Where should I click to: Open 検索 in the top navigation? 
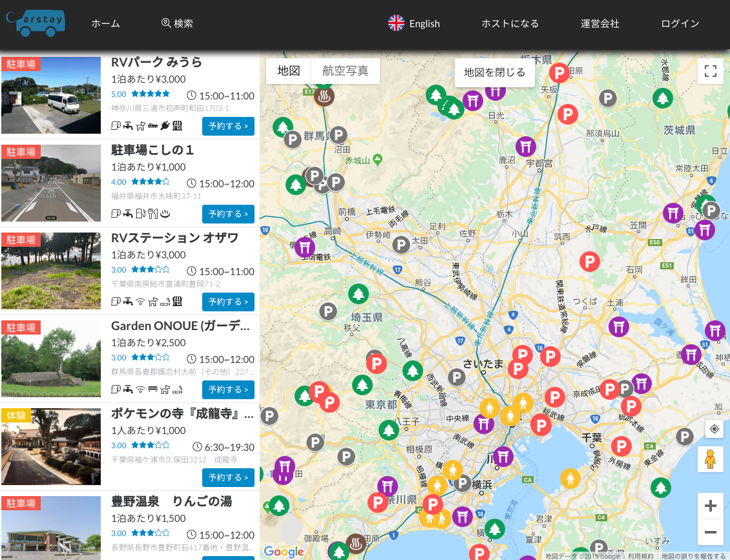(177, 23)
